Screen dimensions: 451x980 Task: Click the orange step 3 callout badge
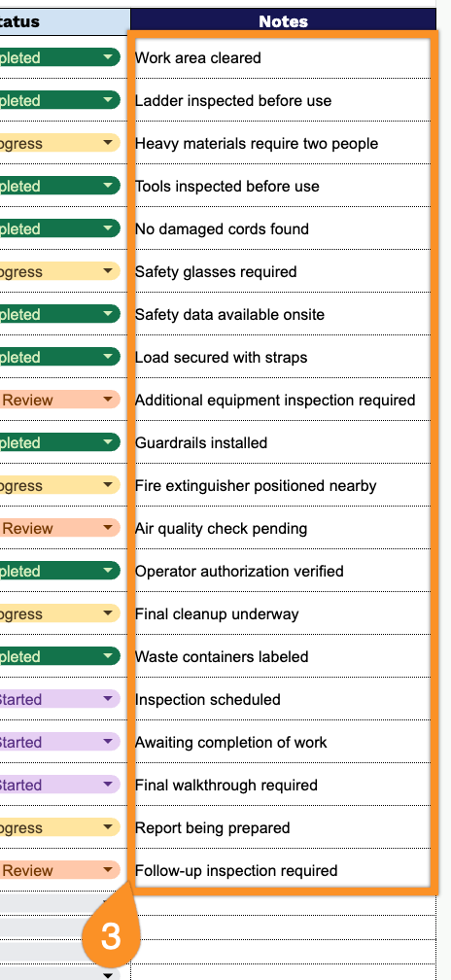coord(111,935)
